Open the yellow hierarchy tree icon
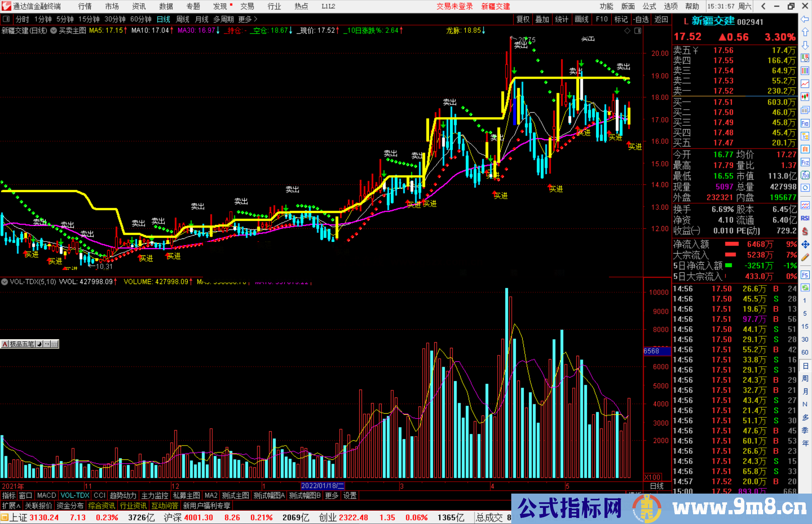This screenshot has height=524, width=812. (805, 136)
